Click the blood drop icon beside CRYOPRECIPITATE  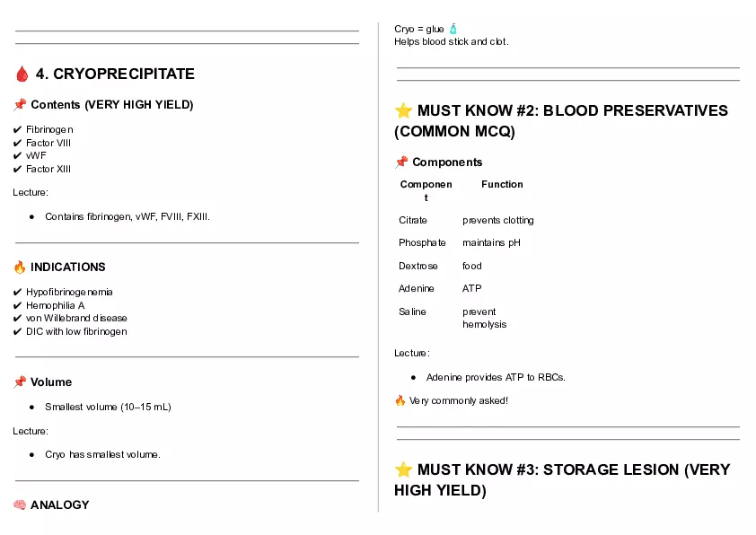point(22,75)
